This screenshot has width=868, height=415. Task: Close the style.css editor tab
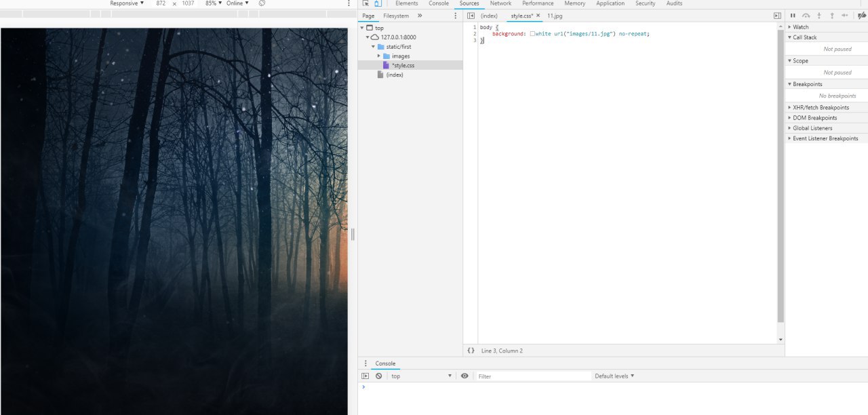tap(538, 16)
